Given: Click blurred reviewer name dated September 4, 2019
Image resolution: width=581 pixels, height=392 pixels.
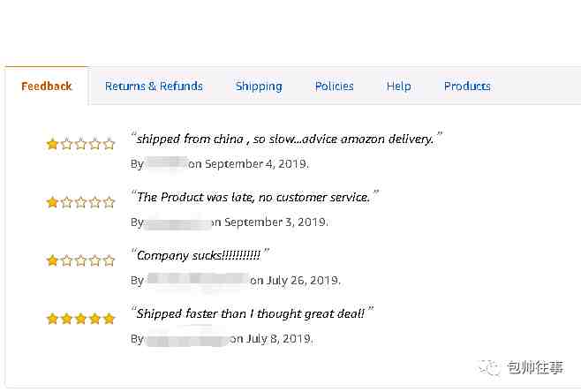Looking at the screenshot, I should (167, 163).
